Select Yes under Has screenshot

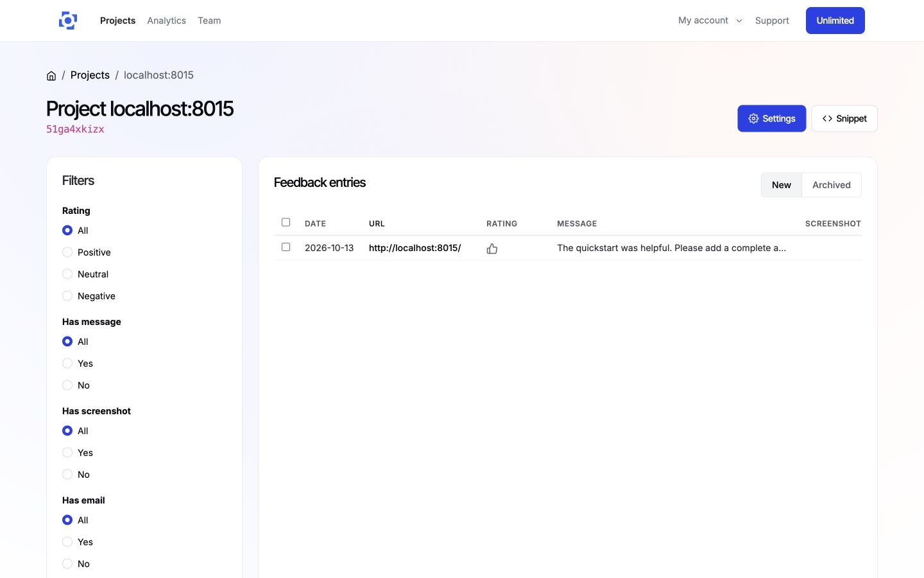pyautogui.click(x=67, y=453)
